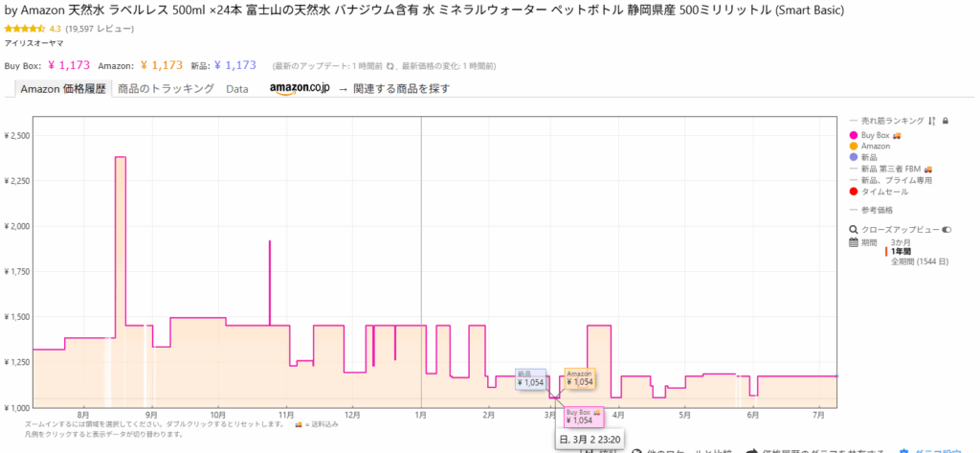
Task: Select the 3か月 period
Action: click(901, 241)
